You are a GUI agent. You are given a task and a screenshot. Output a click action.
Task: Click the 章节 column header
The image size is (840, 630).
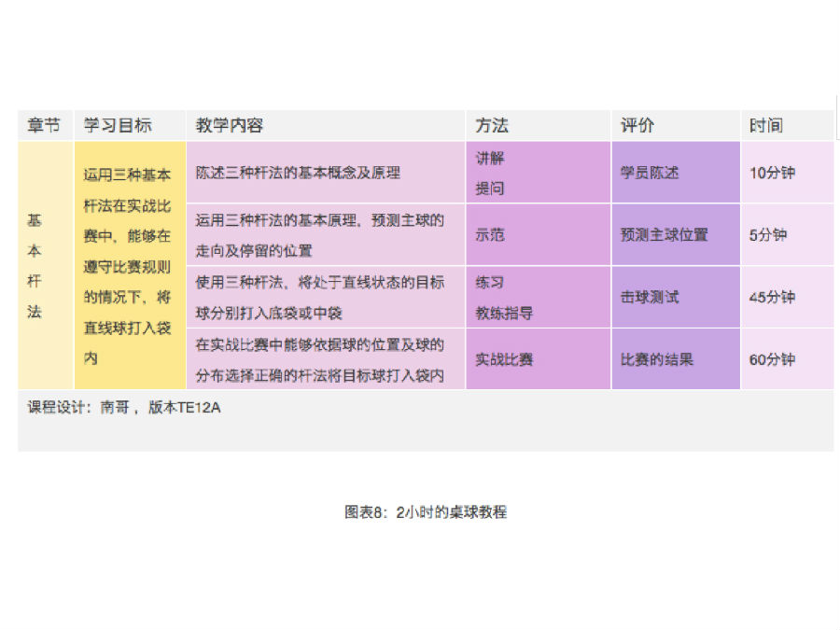click(x=46, y=125)
